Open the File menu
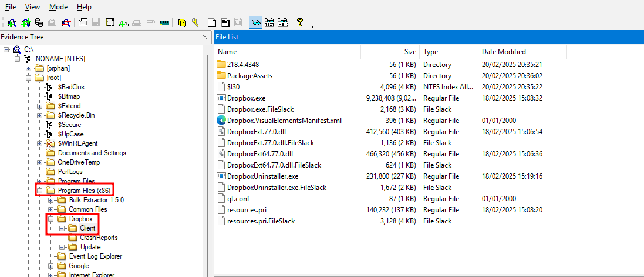 (x=11, y=7)
